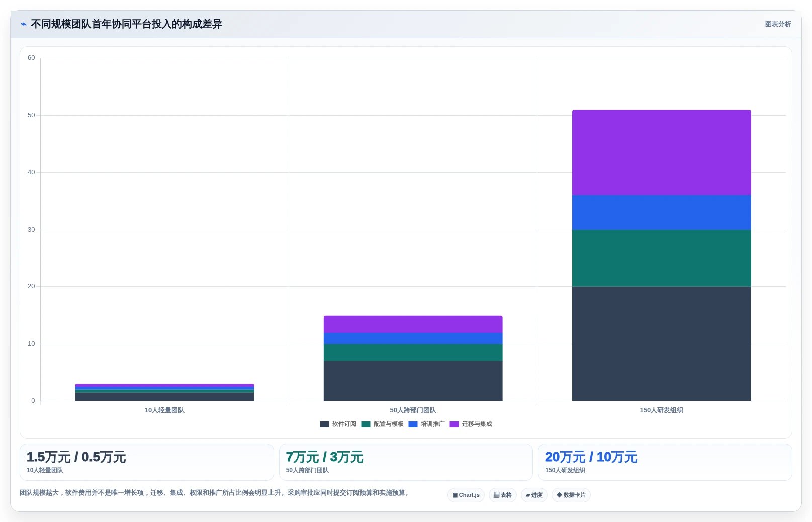Click the 10人轻量团队 caption in the first card
This screenshot has height=522, width=812.
45,471
